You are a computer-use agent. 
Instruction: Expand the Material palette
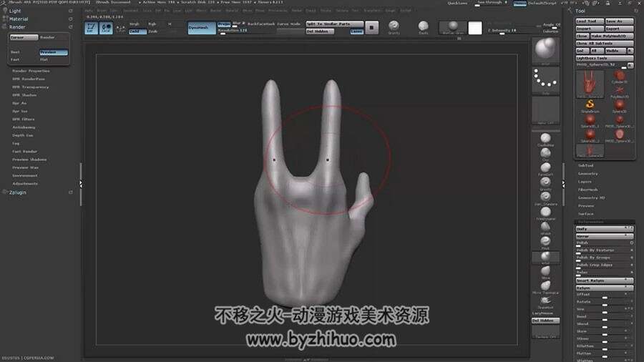pyautogui.click(x=19, y=19)
